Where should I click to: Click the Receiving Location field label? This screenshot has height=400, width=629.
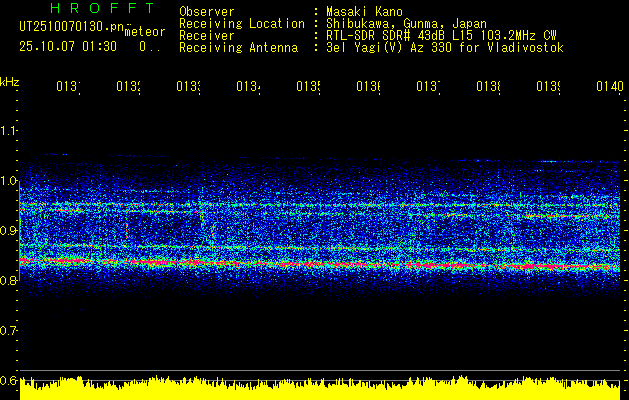click(x=241, y=23)
